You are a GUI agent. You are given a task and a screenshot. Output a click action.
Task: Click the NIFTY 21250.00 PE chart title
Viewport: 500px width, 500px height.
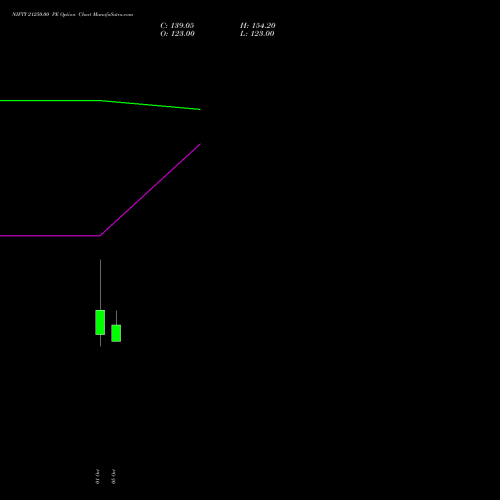72,14
